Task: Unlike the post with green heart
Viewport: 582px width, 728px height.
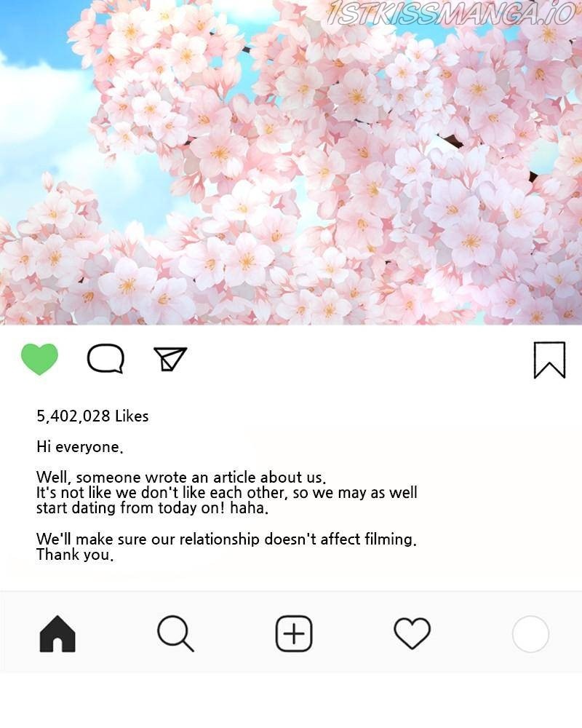Action: click(39, 359)
